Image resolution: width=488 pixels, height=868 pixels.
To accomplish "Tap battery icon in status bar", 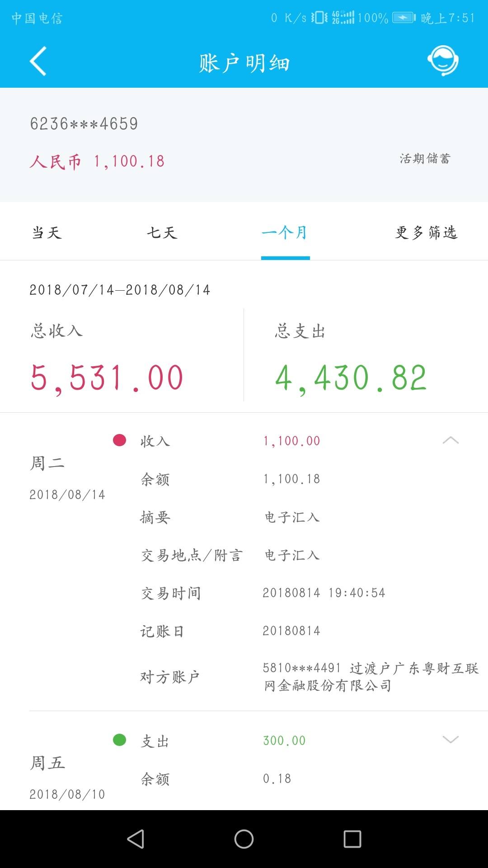I will click(404, 18).
